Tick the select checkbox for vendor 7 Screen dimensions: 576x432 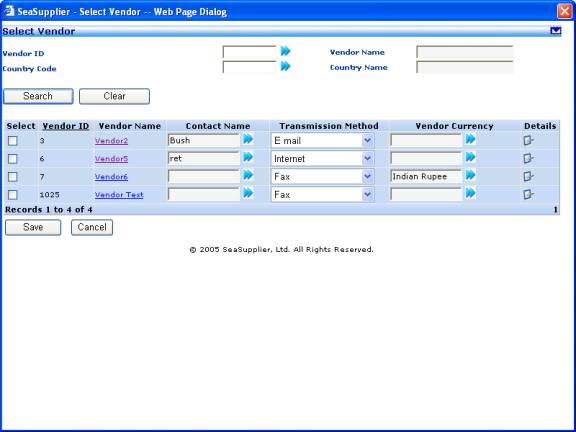13,177
